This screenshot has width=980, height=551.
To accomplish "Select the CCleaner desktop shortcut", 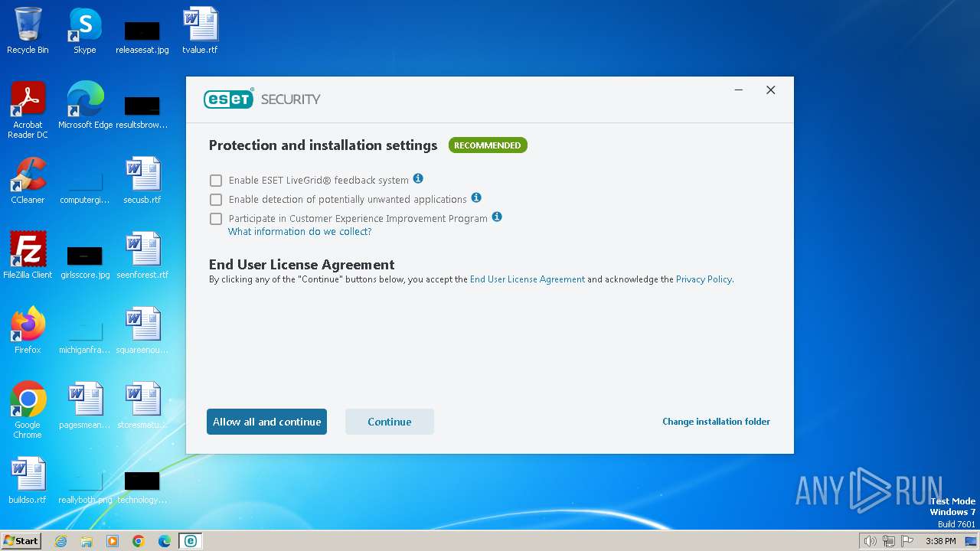I will click(28, 181).
